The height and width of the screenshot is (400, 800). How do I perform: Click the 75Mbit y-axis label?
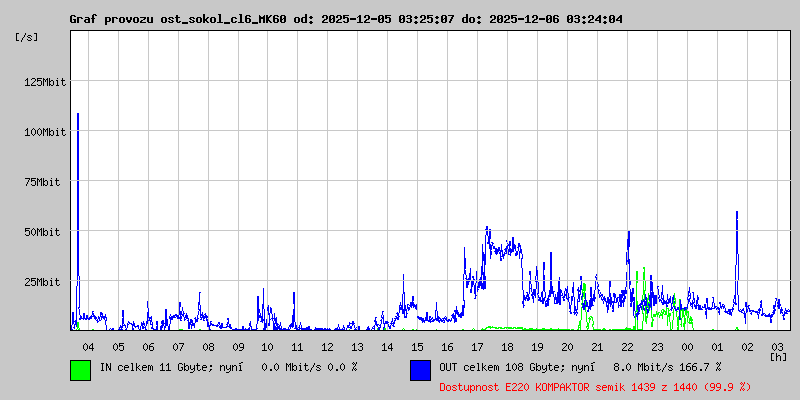click(x=47, y=182)
